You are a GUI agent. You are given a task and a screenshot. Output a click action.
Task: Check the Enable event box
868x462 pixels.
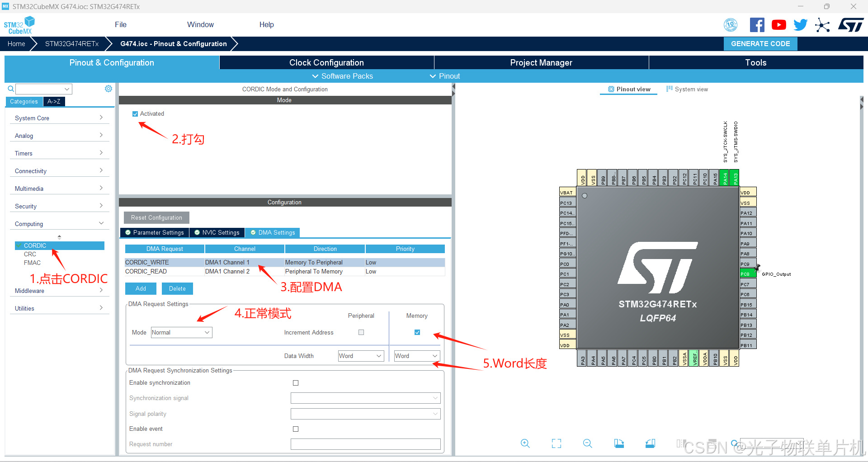pos(296,429)
